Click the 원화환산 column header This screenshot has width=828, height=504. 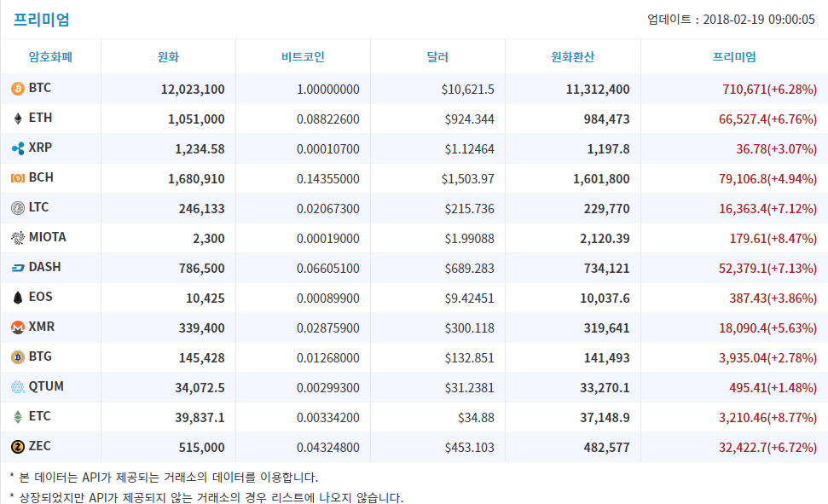(572, 56)
